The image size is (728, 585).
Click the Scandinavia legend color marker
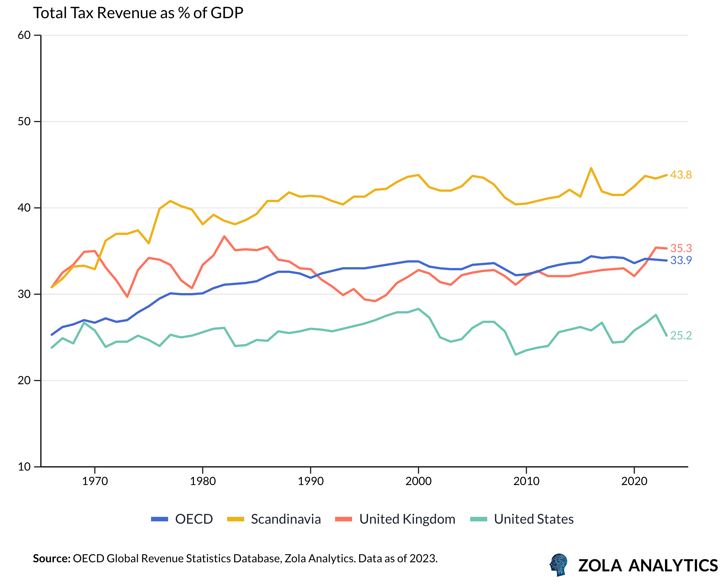click(x=236, y=519)
